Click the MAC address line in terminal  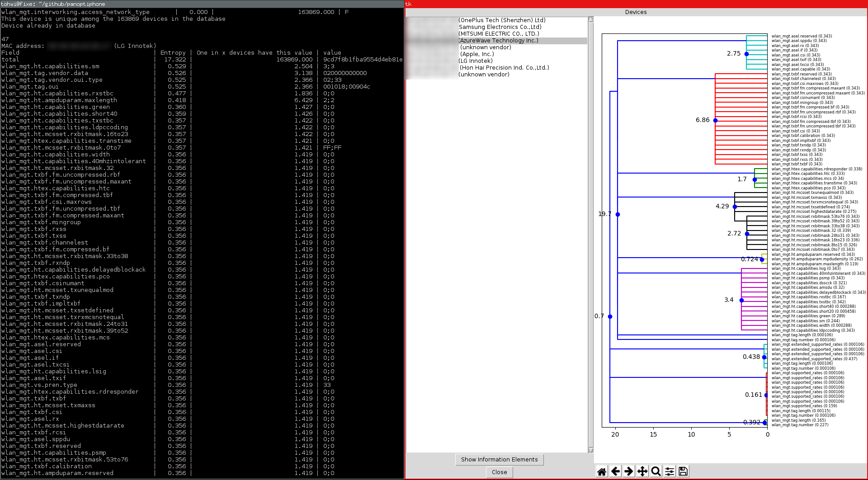79,46
